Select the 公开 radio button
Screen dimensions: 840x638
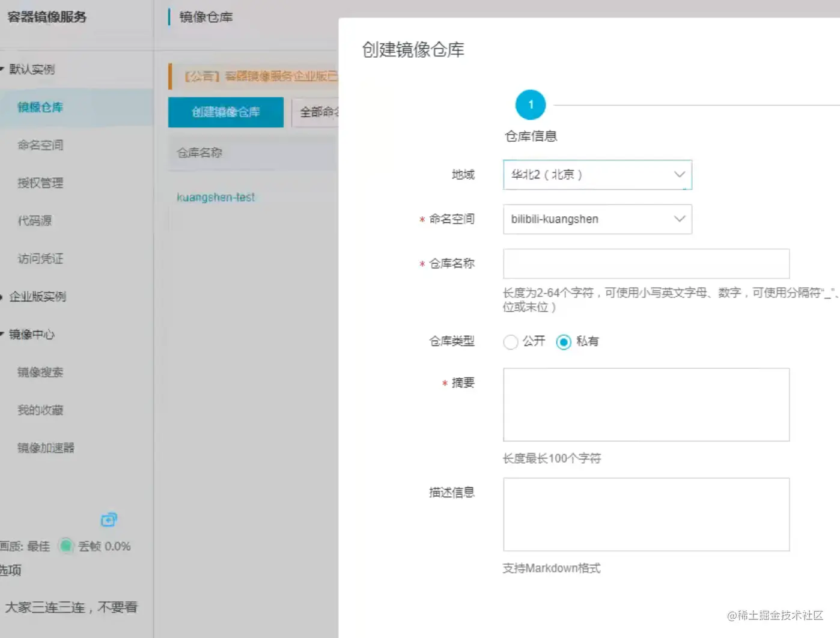tap(511, 342)
